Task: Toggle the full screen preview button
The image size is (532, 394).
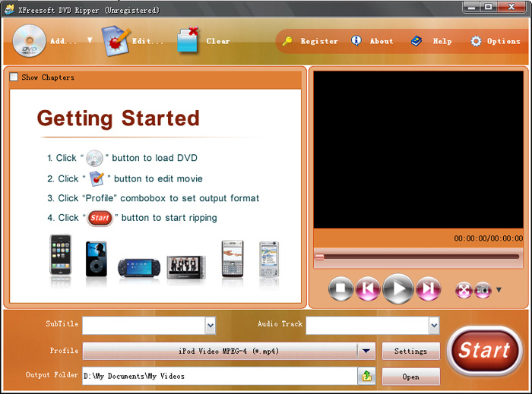Action: point(464,290)
